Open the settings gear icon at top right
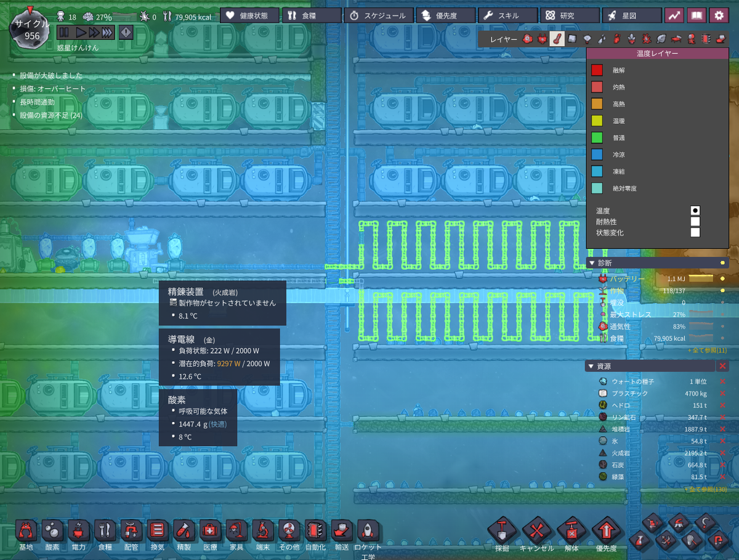Screen dimensions: 739x560 tap(719, 15)
